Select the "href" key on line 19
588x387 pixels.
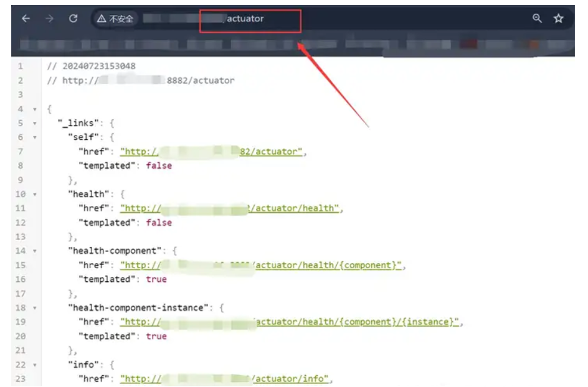click(x=94, y=322)
